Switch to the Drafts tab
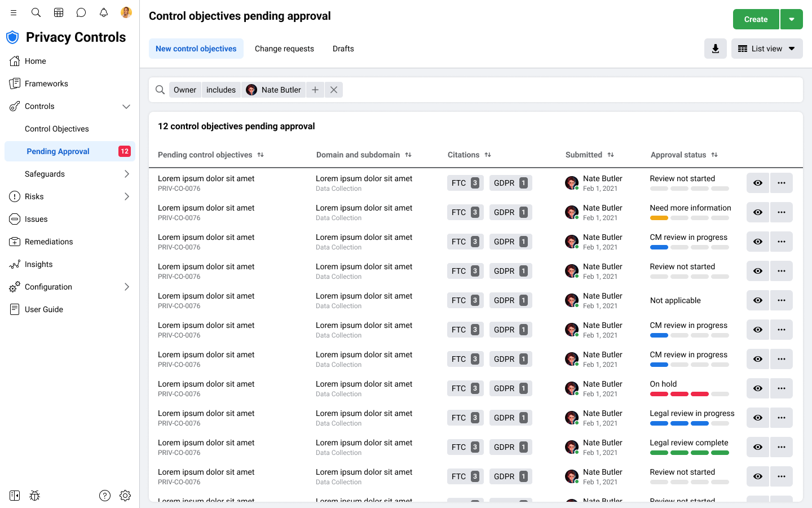Screen dimensions: 812x508 coord(343,49)
